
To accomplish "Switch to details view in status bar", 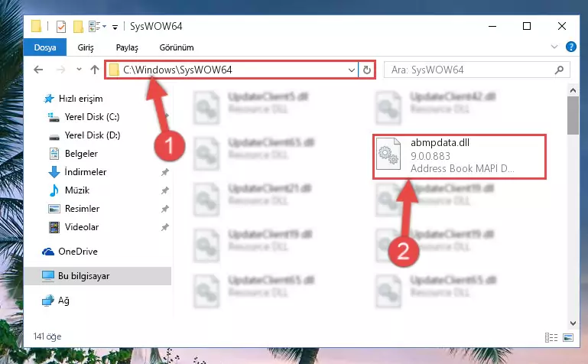I will [551, 337].
